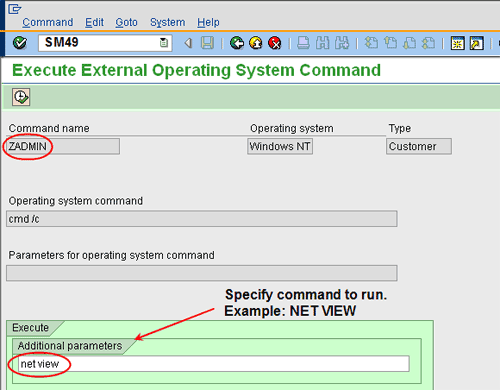This screenshot has width=500, height=390.
Task: Open the SAP window menu icon
Action: (15, 9)
